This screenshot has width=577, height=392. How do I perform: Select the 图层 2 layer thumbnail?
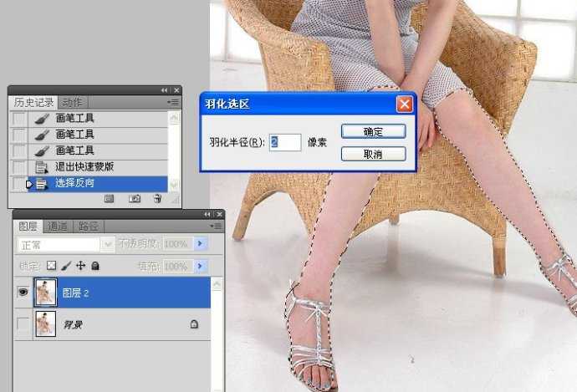click(46, 293)
